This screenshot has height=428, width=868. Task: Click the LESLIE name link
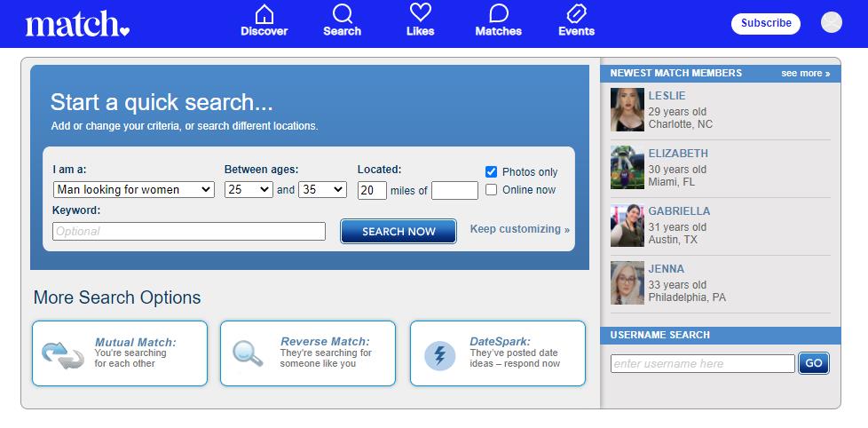[667, 96]
